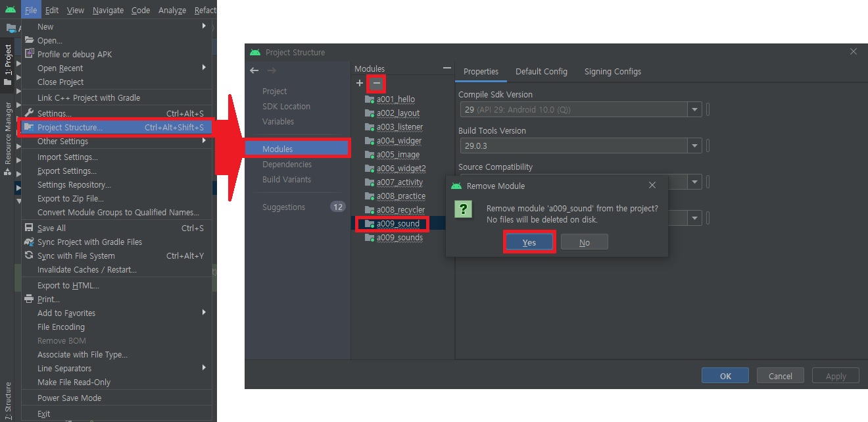This screenshot has height=422, width=868.
Task: Select Link C++ Project with Gradle
Action: point(116,97)
